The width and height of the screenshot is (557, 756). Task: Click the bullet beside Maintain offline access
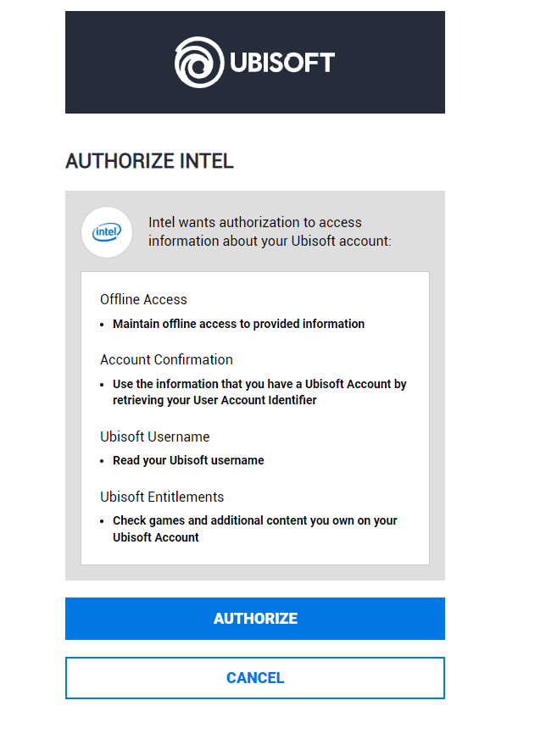pos(103,324)
